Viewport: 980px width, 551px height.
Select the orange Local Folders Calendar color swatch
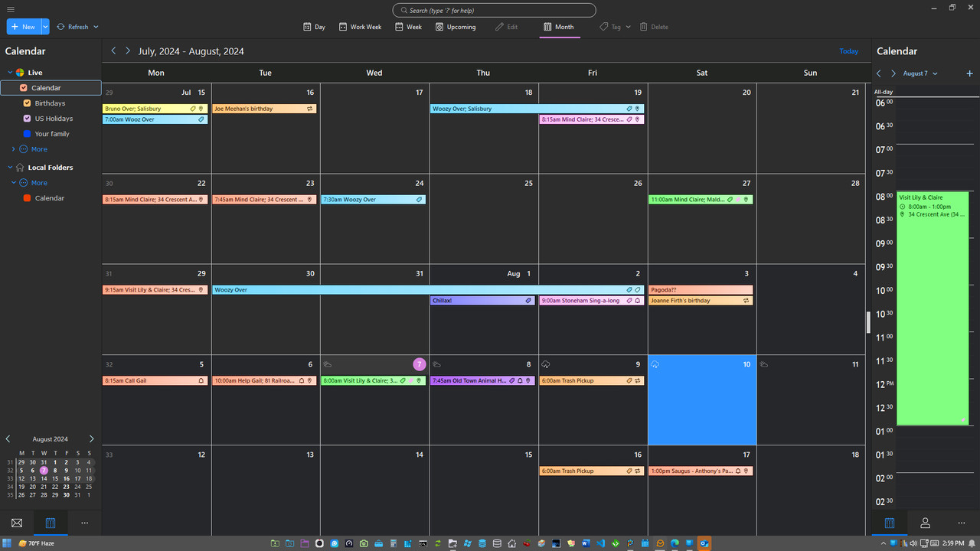pos(26,197)
